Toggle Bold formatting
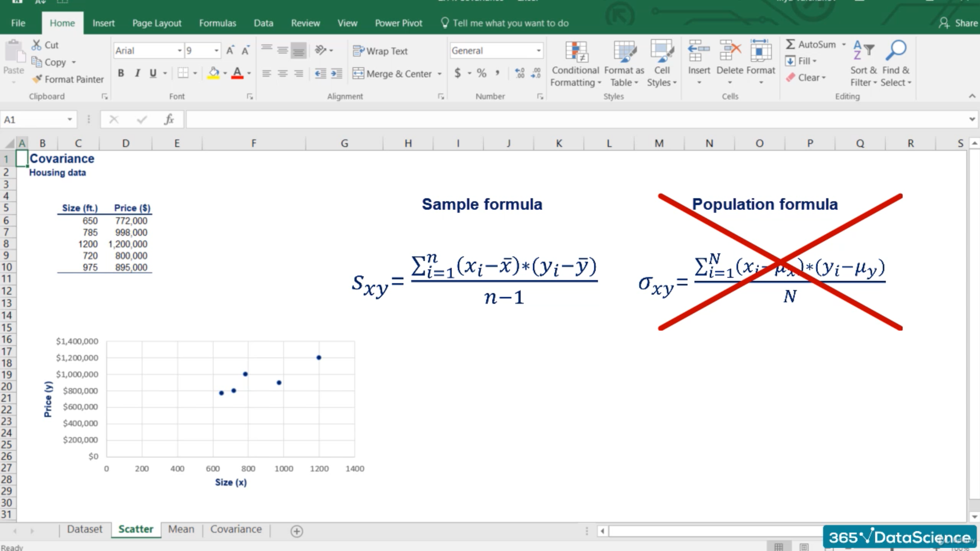Viewport: 980px width, 551px height. (x=121, y=73)
